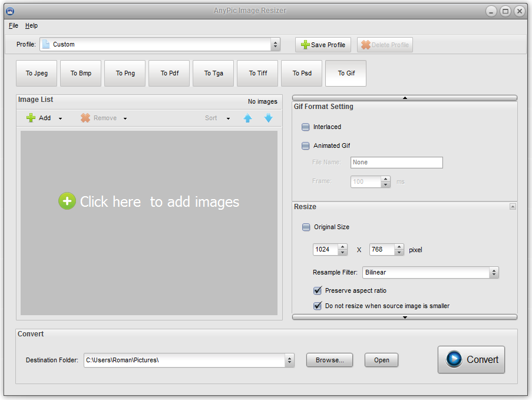
Task: Open the Profile dropdown
Action: tap(275, 44)
